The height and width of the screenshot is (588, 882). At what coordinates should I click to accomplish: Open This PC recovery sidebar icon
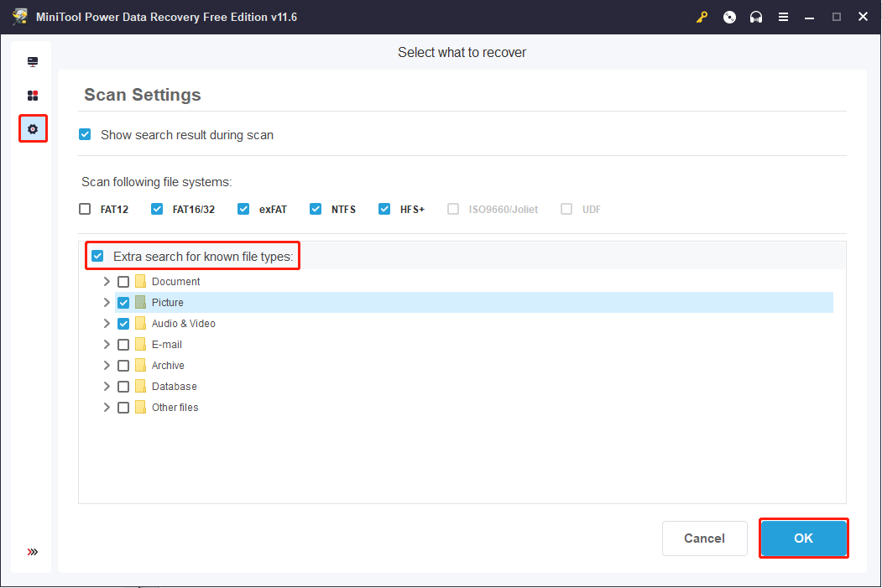tap(33, 62)
